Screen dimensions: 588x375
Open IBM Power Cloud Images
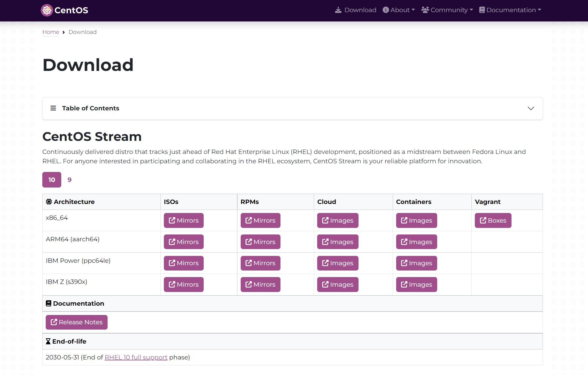point(338,263)
